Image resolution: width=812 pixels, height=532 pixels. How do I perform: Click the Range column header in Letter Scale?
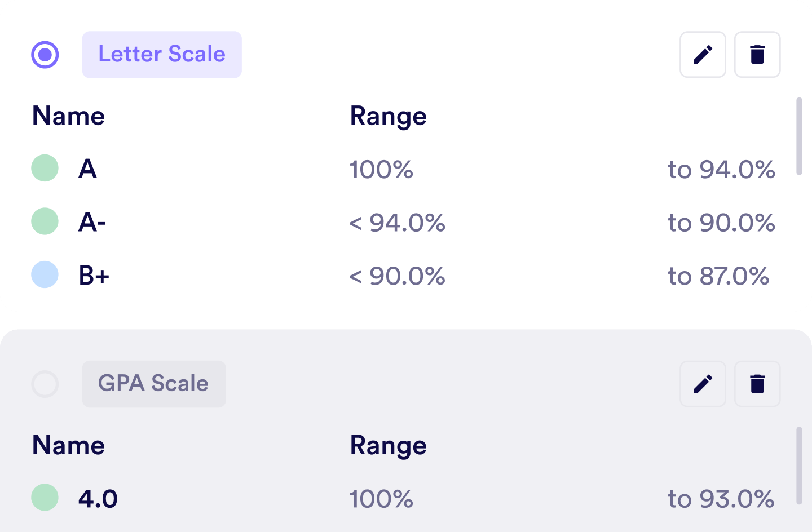tap(389, 116)
